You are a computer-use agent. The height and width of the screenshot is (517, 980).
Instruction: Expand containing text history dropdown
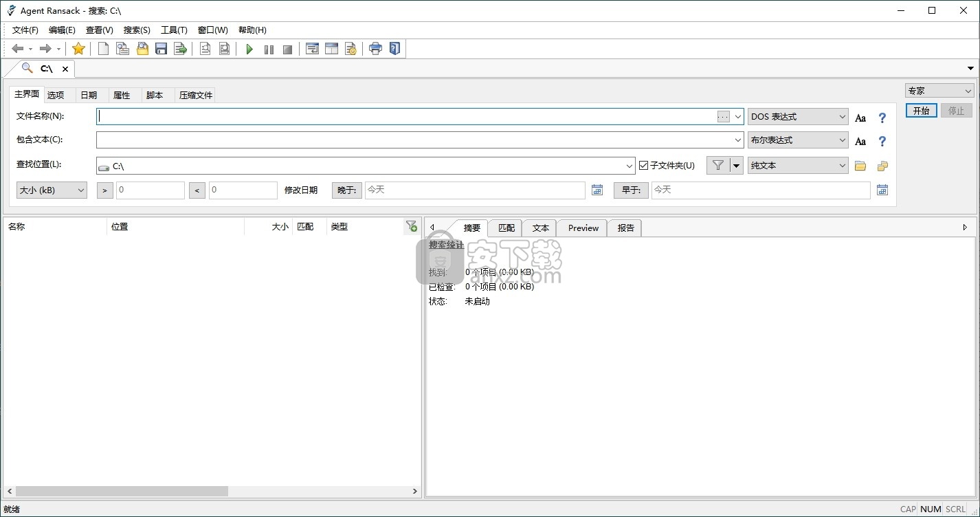(x=738, y=140)
